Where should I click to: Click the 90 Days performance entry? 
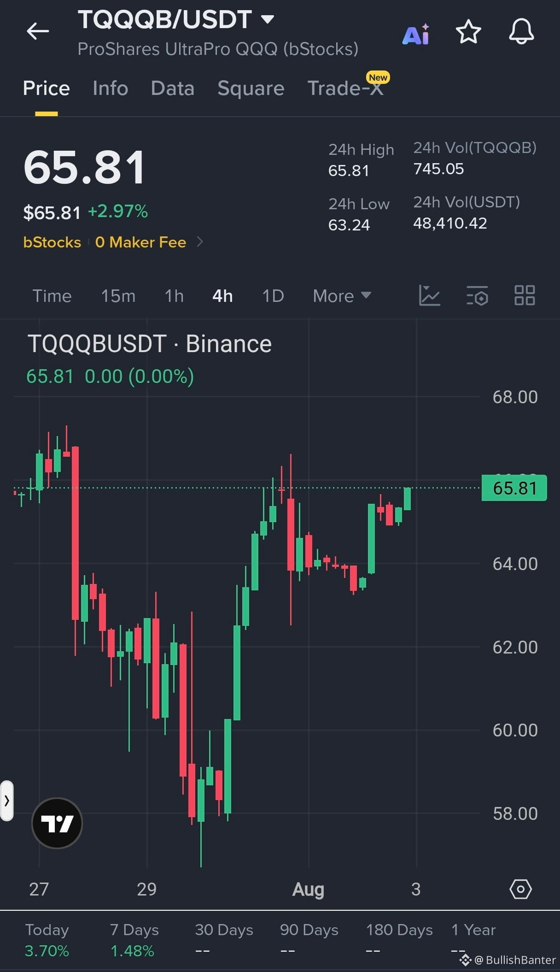(x=309, y=940)
